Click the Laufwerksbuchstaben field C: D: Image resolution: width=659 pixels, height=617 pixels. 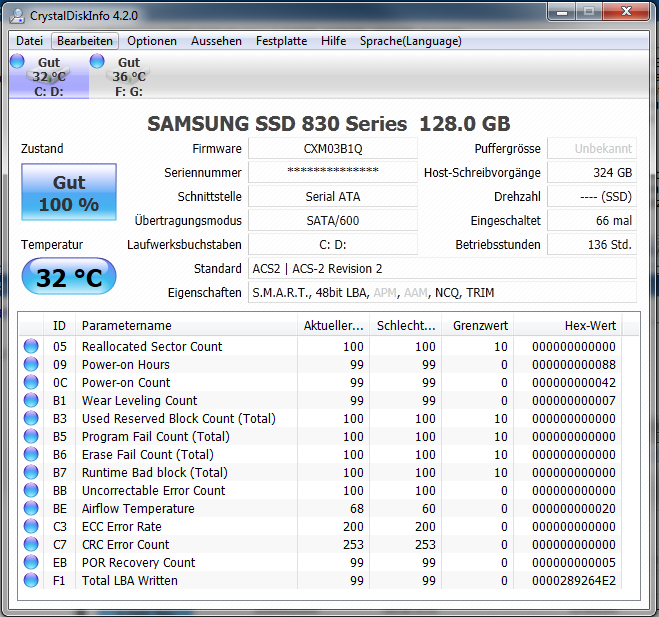(x=333, y=244)
